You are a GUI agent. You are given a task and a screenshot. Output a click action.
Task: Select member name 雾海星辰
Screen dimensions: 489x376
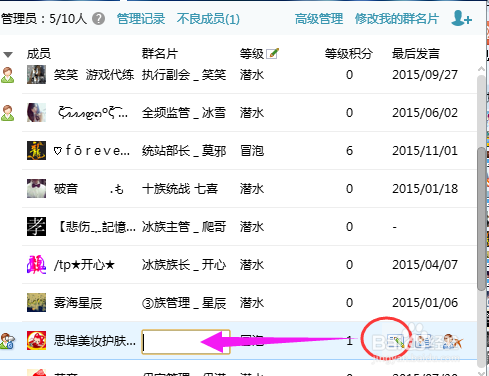click(x=78, y=303)
